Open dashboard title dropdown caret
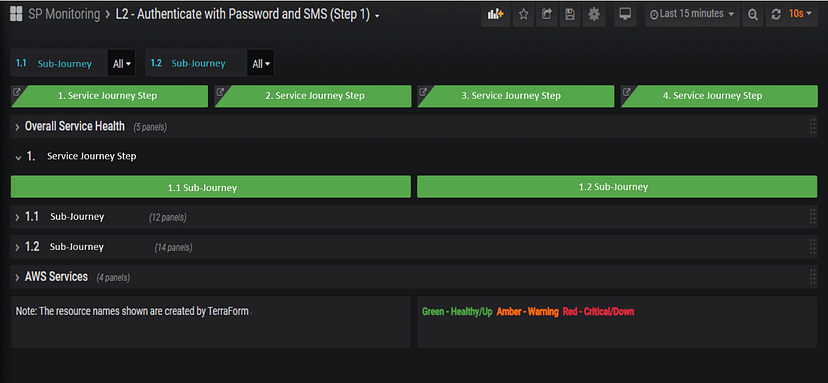This screenshot has height=383, width=828. click(377, 16)
